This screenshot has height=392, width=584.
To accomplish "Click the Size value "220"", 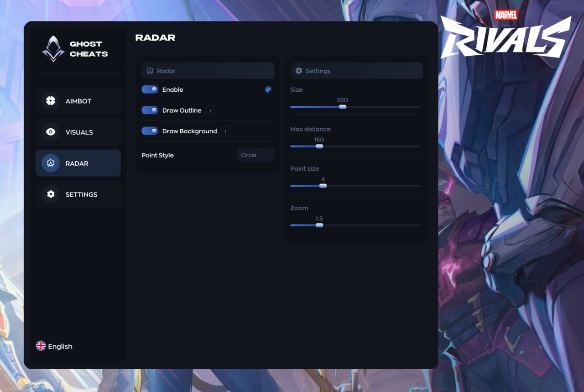I will point(342,100).
